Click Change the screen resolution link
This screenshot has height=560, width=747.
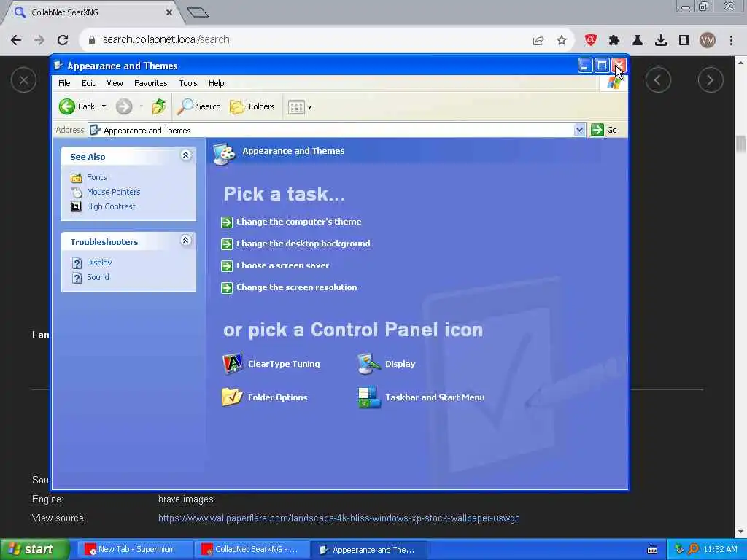point(296,287)
